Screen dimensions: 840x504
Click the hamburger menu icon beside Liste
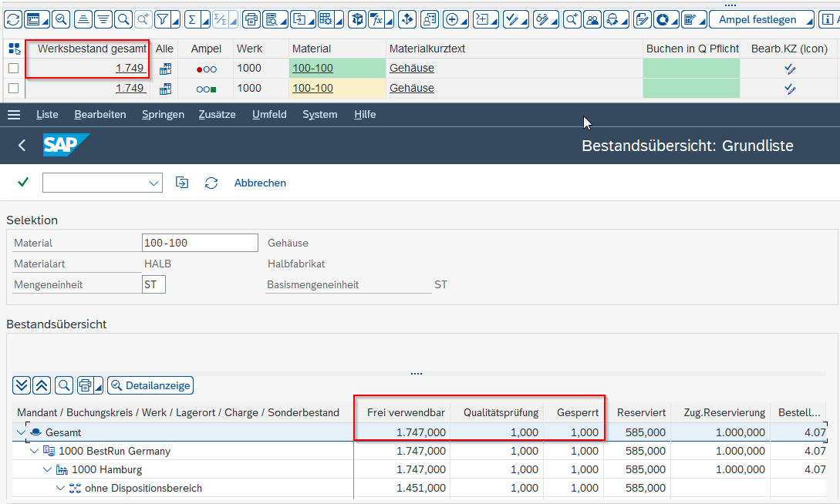(x=14, y=115)
